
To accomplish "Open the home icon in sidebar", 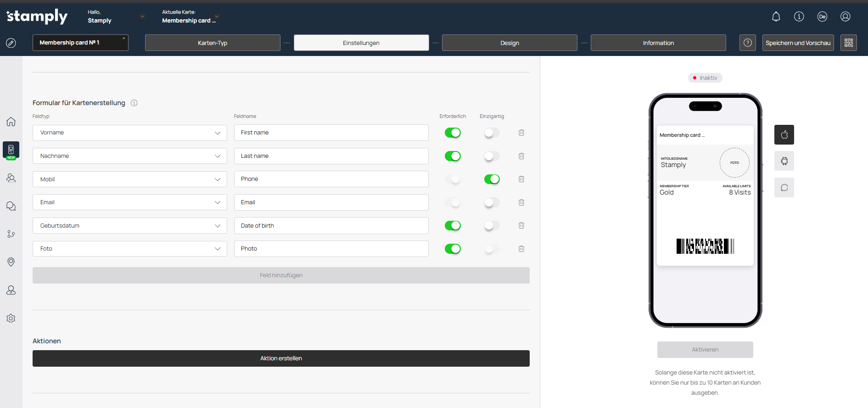I will [11, 122].
